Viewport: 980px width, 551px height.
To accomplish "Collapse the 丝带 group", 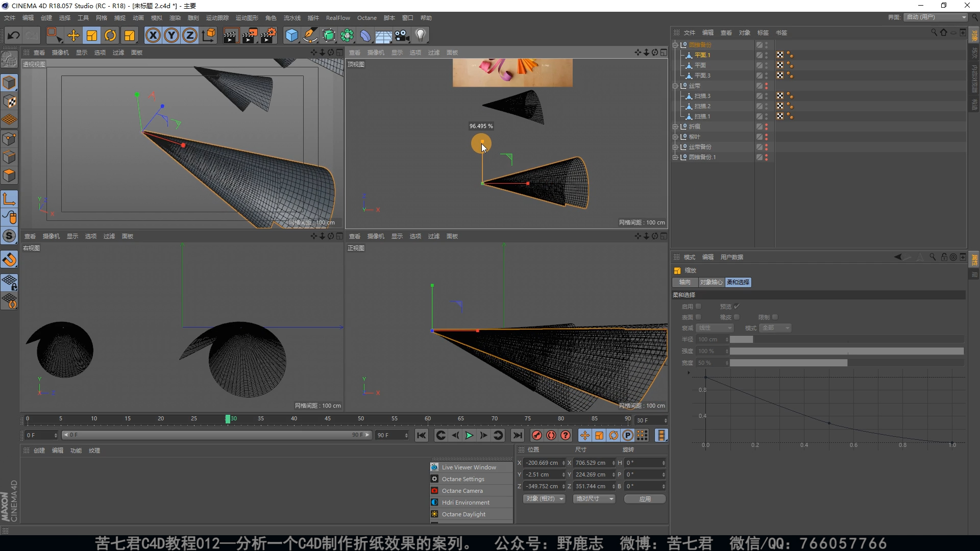I will point(675,86).
